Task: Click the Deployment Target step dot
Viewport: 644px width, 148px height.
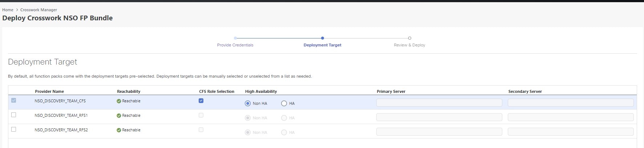Action: tap(323, 38)
